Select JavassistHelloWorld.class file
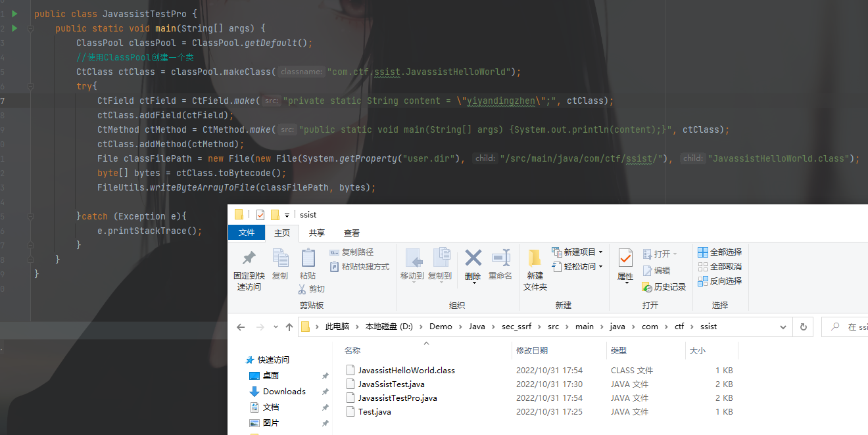Screen dimensions: 868x435 406,370
